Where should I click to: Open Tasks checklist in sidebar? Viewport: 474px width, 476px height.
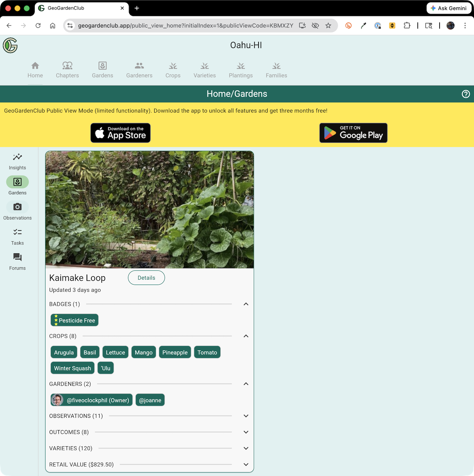[x=17, y=236]
